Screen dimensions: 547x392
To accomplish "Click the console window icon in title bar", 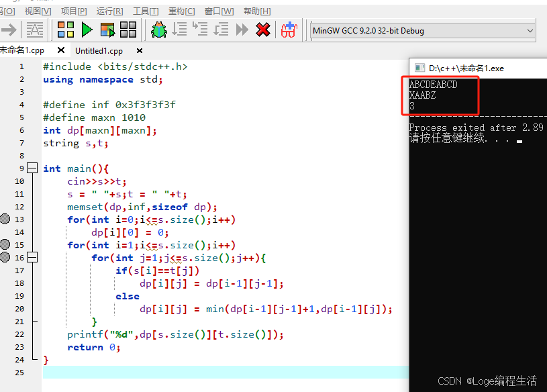I will pyautogui.click(x=419, y=68).
